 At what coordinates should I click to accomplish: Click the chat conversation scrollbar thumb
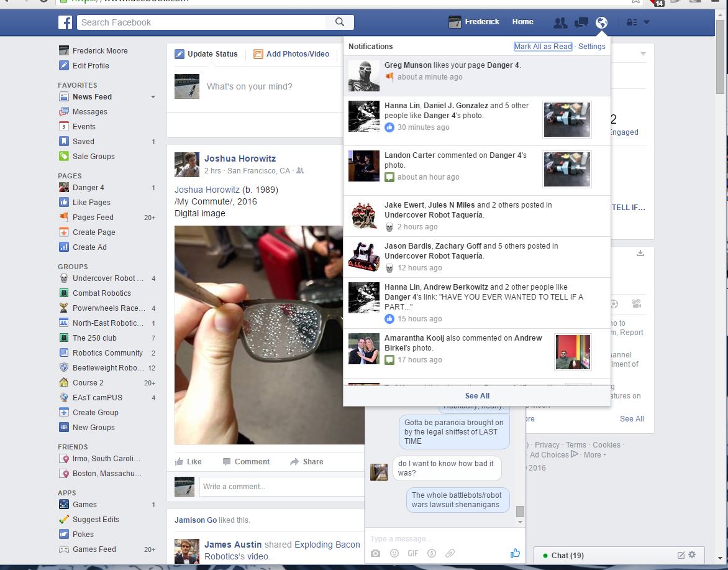(x=521, y=511)
